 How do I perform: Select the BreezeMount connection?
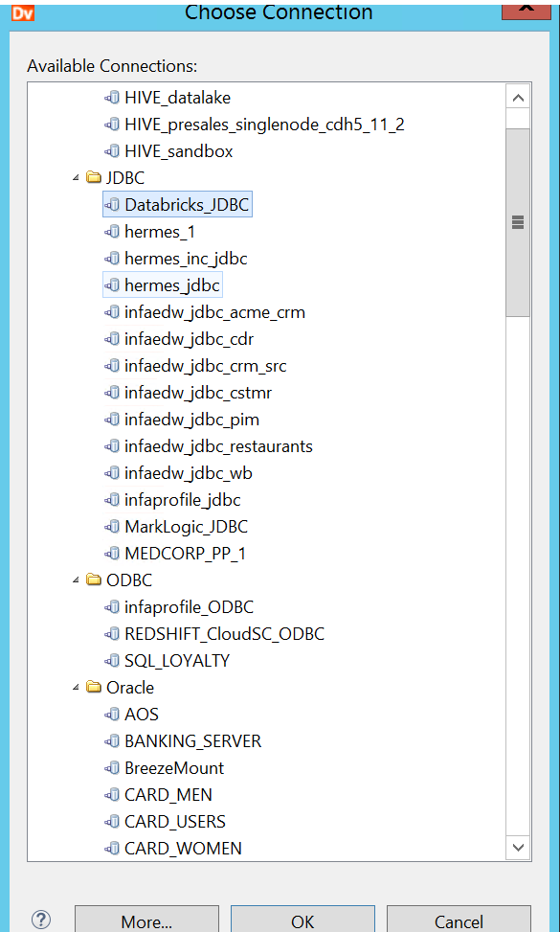tap(174, 768)
